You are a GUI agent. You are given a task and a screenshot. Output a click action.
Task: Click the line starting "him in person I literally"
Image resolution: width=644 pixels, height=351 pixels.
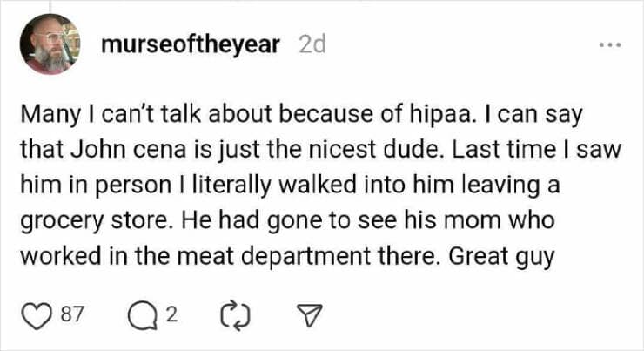296,186
